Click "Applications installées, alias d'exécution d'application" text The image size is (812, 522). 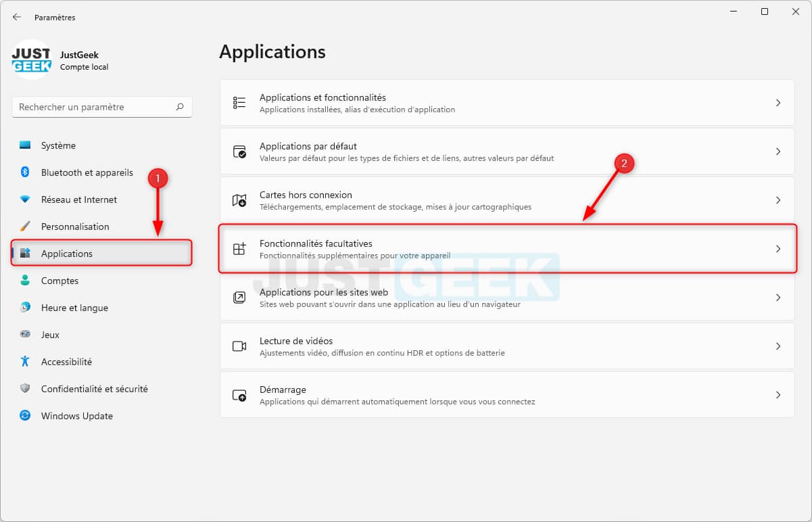(x=357, y=110)
